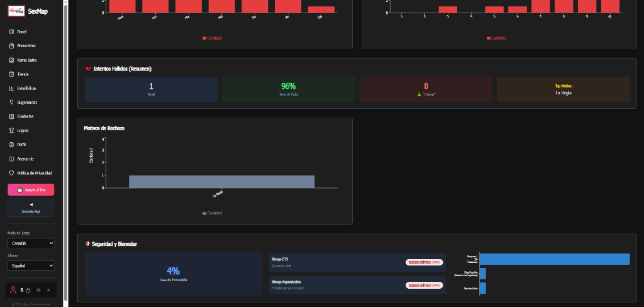The height and width of the screenshot is (307, 644).
Task: Click the megaphone icon above Anúnciate Aquí
Action: coord(31,204)
